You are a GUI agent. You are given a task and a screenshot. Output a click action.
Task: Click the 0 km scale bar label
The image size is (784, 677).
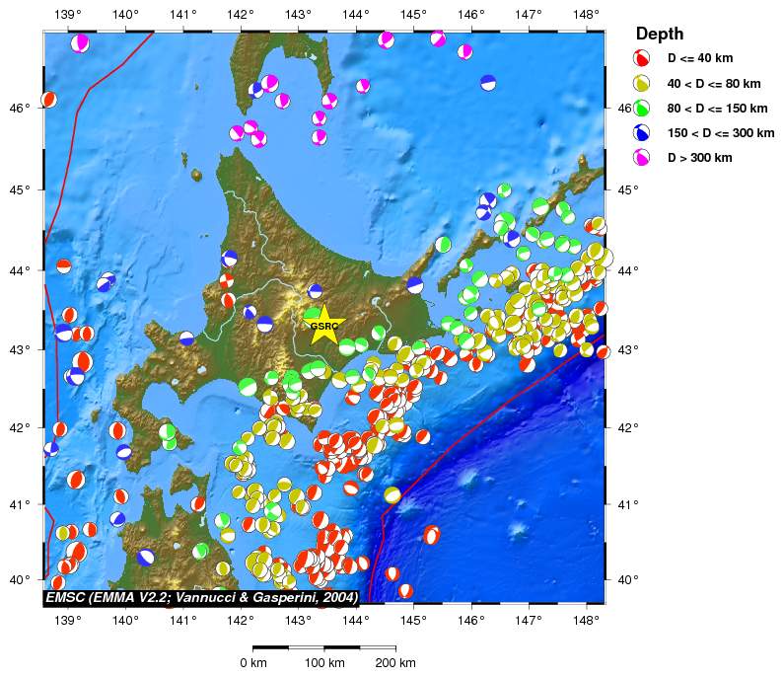253,663
